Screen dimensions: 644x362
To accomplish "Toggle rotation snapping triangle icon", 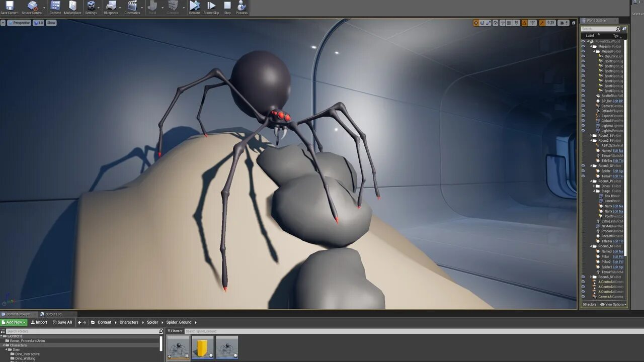I will pyautogui.click(x=525, y=23).
